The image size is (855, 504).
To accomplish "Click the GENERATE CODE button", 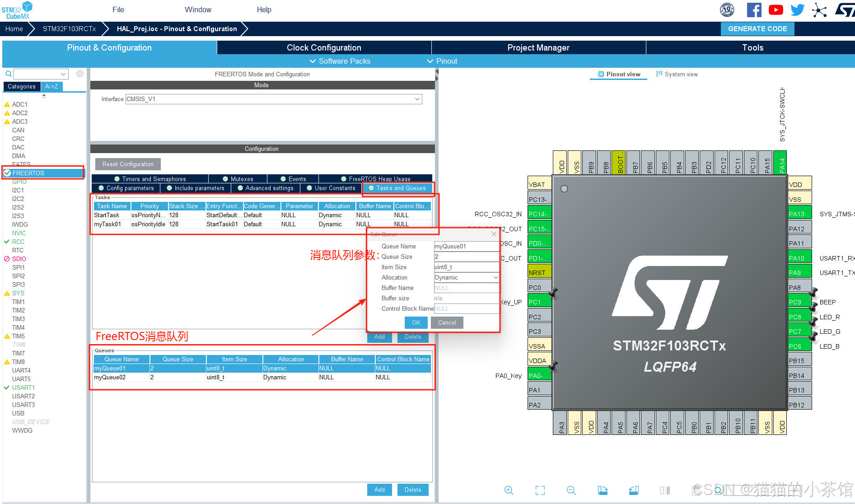I will 757,28.
